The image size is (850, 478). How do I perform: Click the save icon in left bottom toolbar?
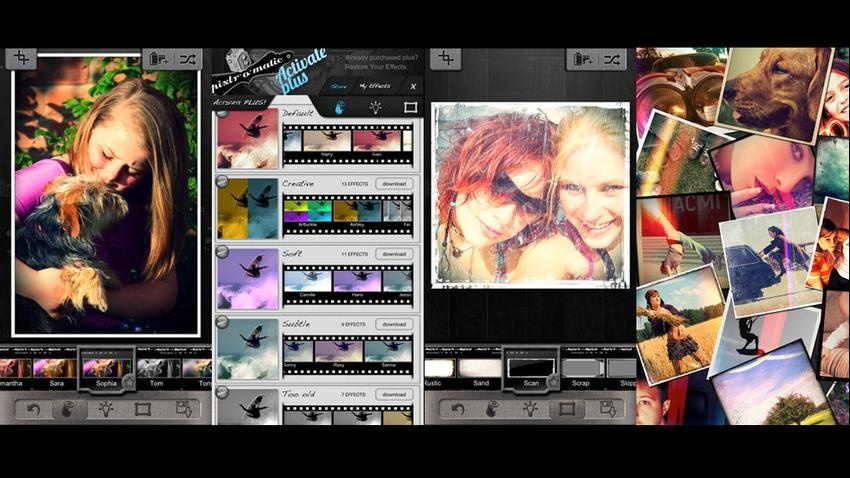(183, 409)
